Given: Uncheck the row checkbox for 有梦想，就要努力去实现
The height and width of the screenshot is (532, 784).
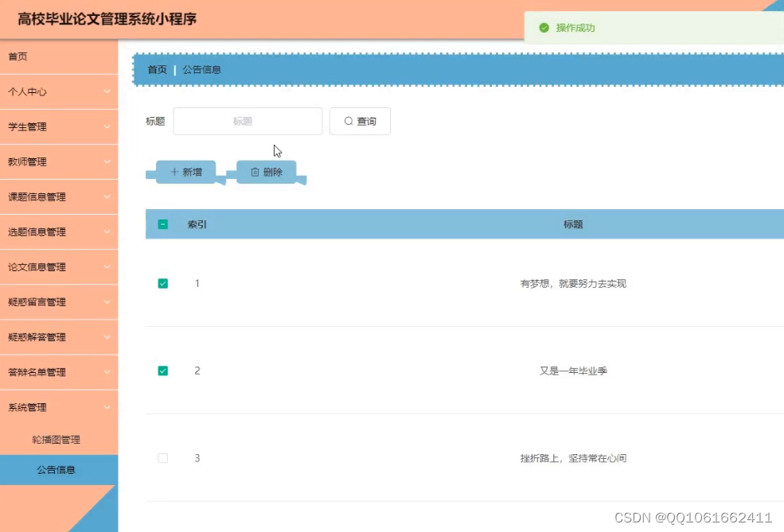Looking at the screenshot, I should (163, 283).
